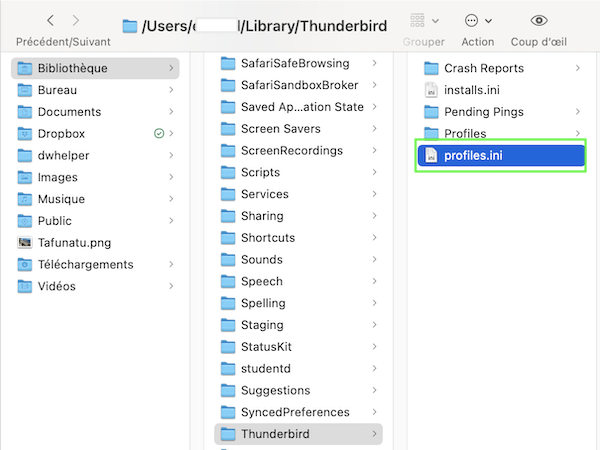Screen dimensions: 600x450
Task: Click the Tafunatu.png thumbnail
Action: 25,243
